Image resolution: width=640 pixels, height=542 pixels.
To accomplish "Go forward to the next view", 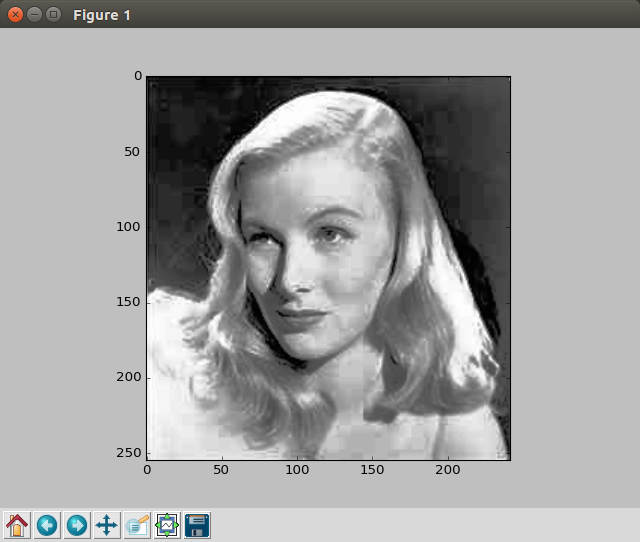I will point(77,525).
